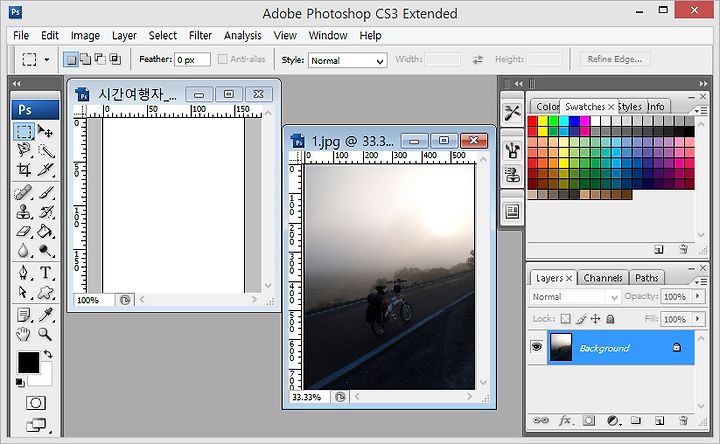The image size is (720, 444).
Task: Select the Clone Stamp tool
Action: (24, 212)
